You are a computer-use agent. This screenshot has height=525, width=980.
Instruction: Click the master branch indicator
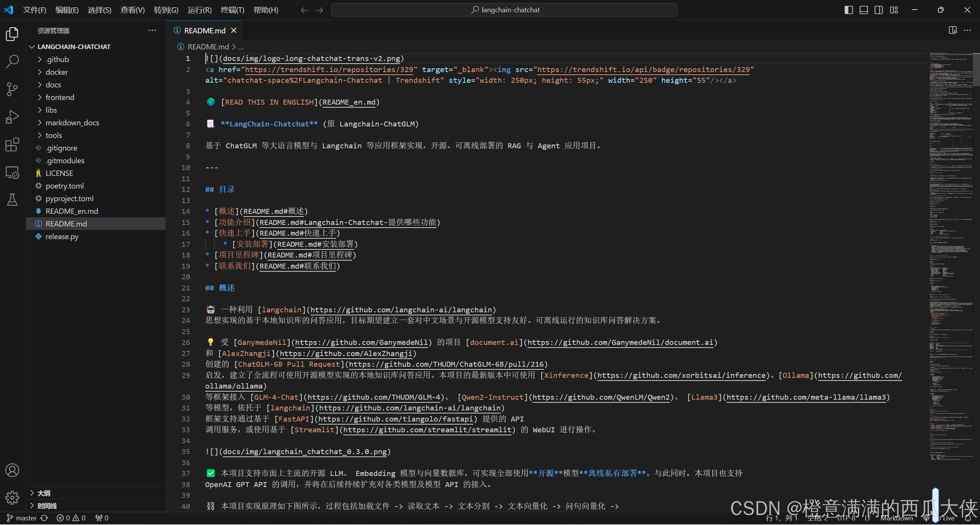pyautogui.click(x=22, y=518)
